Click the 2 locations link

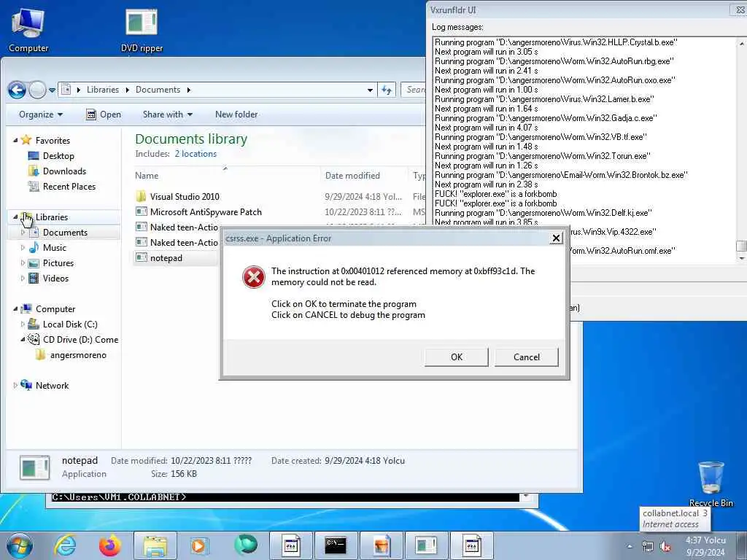point(196,154)
